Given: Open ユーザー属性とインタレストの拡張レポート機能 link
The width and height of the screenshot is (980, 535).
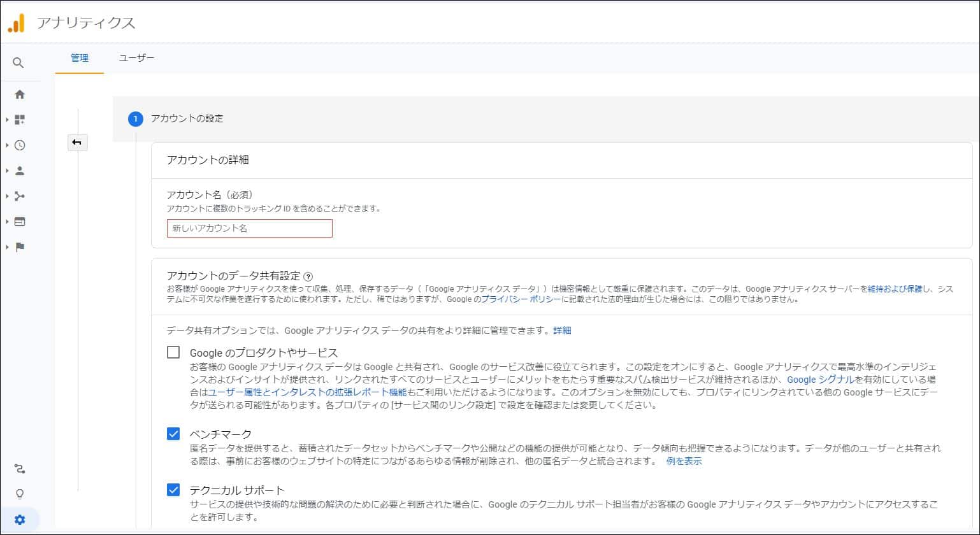Looking at the screenshot, I should [307, 392].
